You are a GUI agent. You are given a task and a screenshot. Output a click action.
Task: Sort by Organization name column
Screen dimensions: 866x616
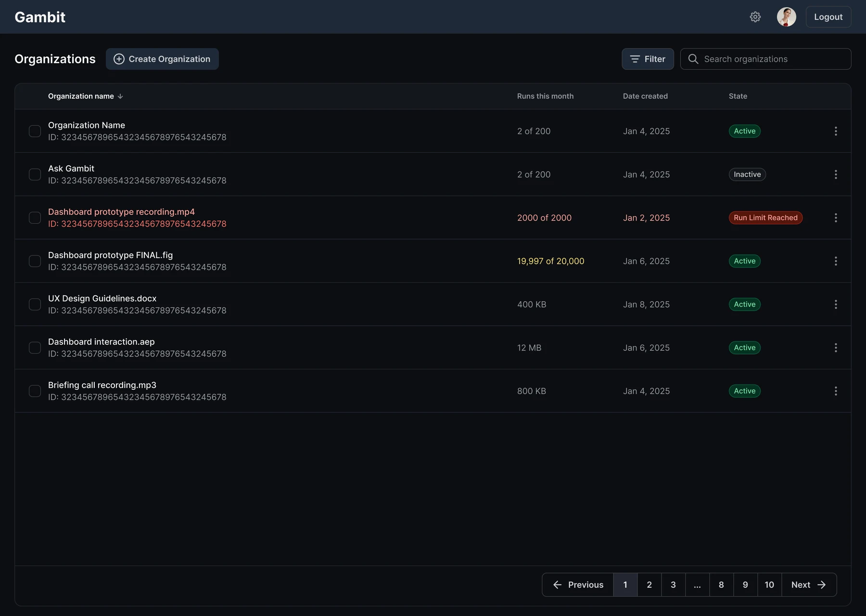pos(86,96)
